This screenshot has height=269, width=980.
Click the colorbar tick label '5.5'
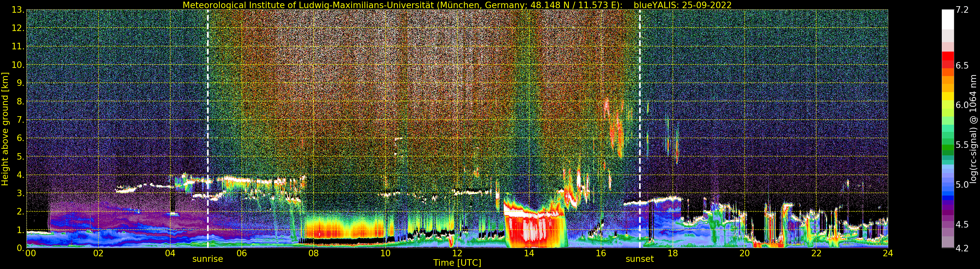coord(962,145)
